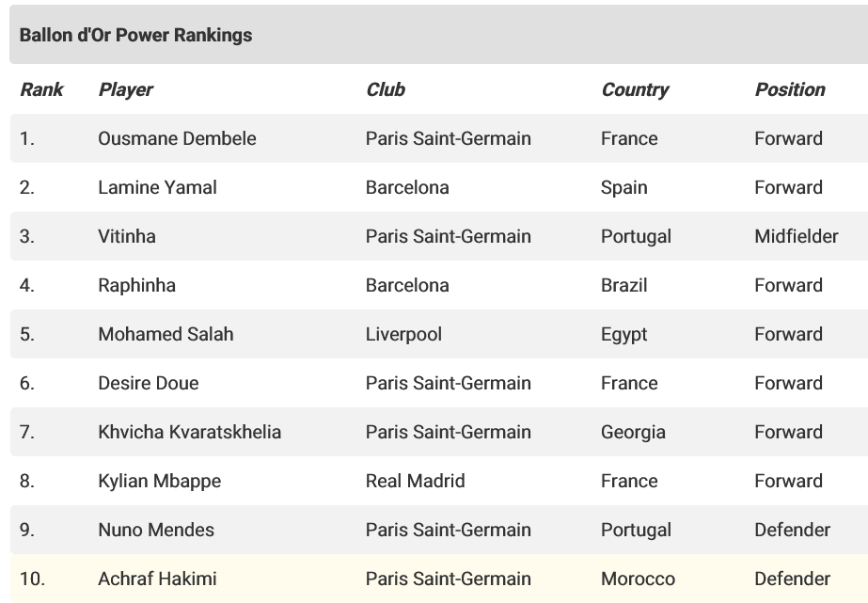Click the Ballon d'Or Power Rankings title

(135, 35)
